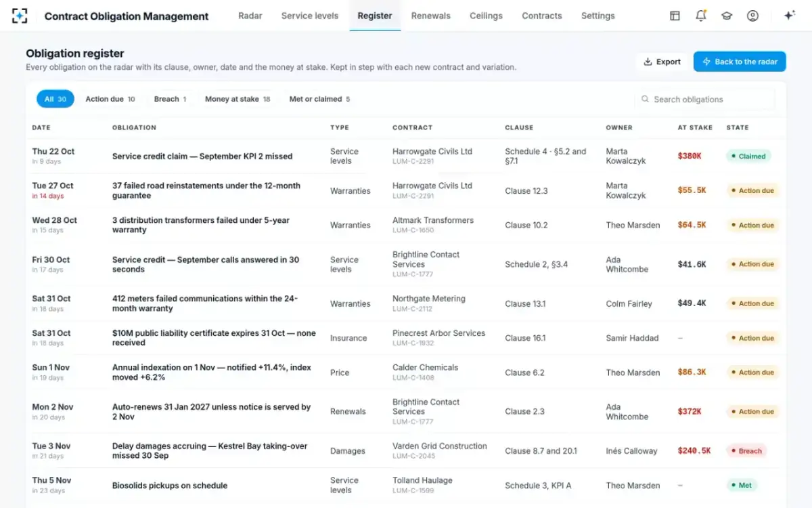Open 37 failed road reinstatements obligation
This screenshot has width=812, height=508.
click(x=406, y=190)
